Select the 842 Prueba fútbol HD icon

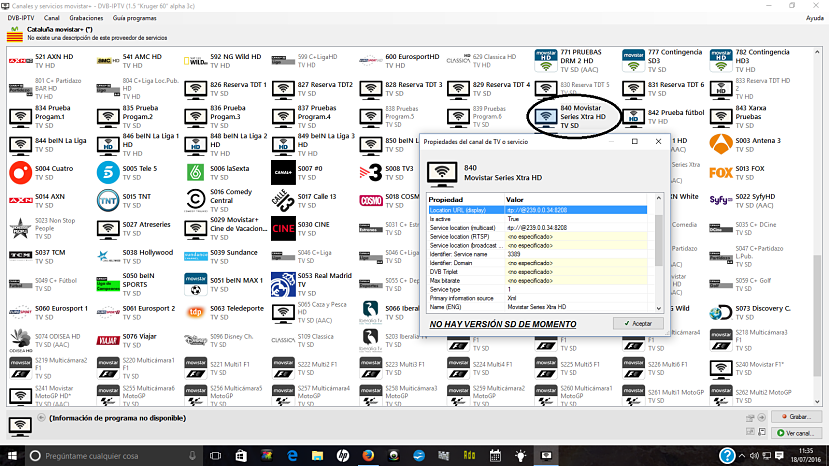click(x=633, y=117)
